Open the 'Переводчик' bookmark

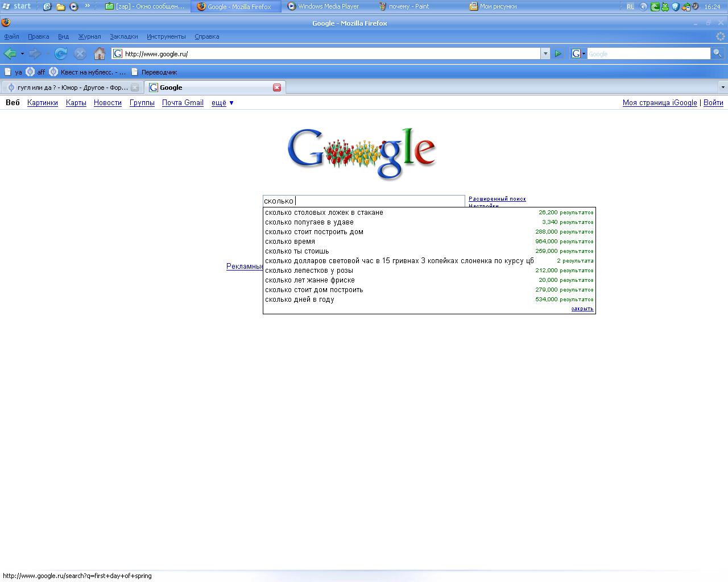(x=154, y=72)
